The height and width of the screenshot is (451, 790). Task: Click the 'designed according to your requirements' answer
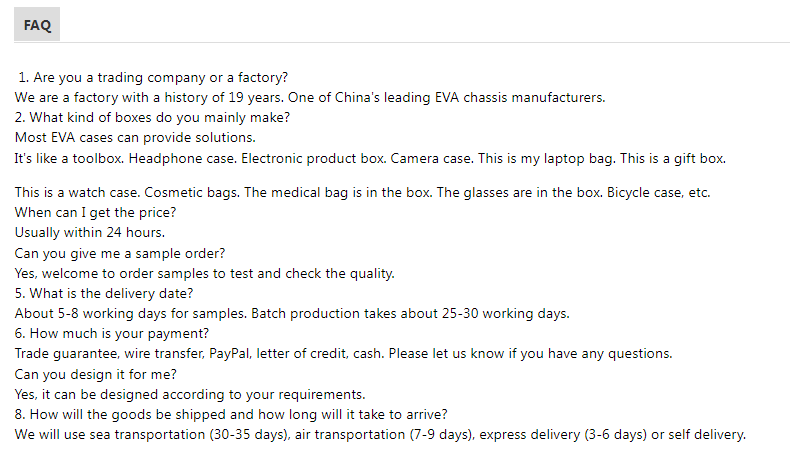[x=190, y=394]
